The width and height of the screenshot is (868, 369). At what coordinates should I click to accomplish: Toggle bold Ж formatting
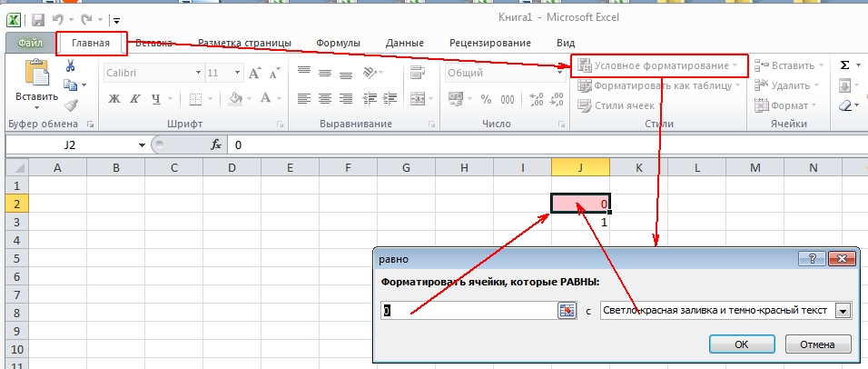pyautogui.click(x=114, y=99)
